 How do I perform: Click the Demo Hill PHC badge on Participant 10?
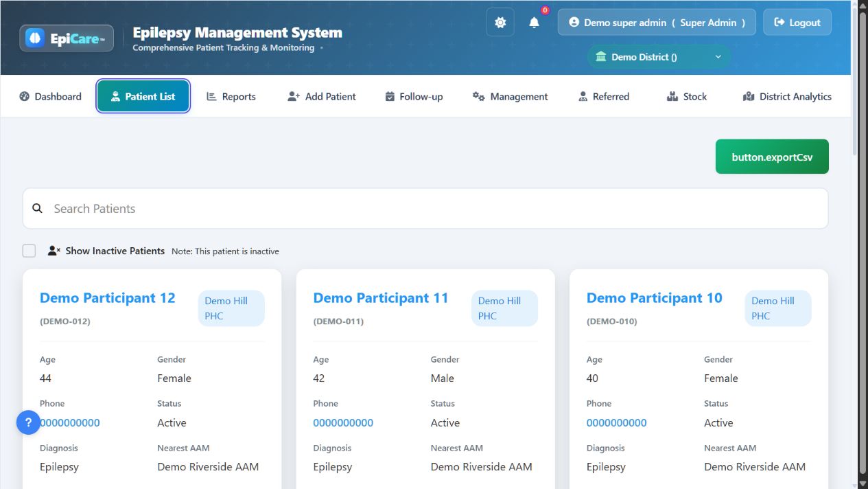[778, 308]
